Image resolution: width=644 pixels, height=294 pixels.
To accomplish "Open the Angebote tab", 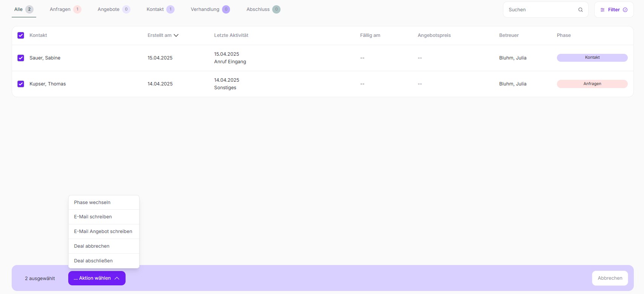I will click(114, 9).
